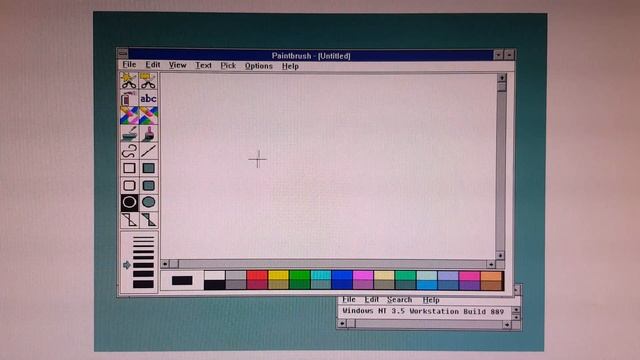Open File menu in the Notepad window
The image size is (640, 360).
349,299
